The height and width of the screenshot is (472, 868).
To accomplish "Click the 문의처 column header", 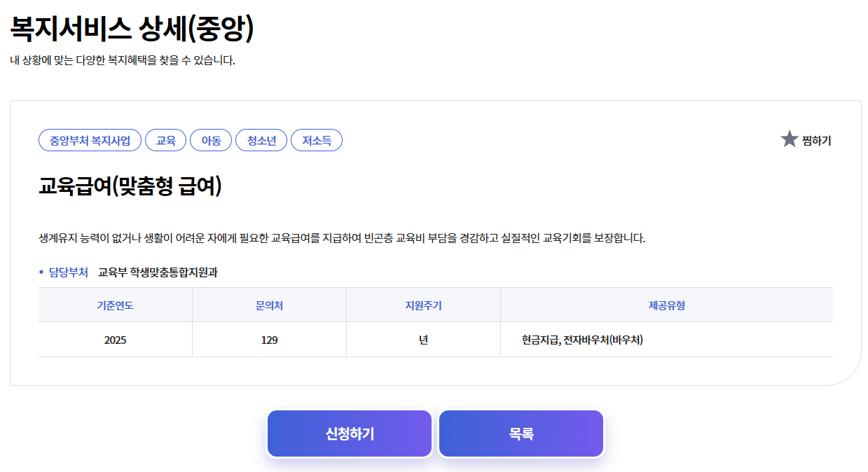I will (269, 304).
